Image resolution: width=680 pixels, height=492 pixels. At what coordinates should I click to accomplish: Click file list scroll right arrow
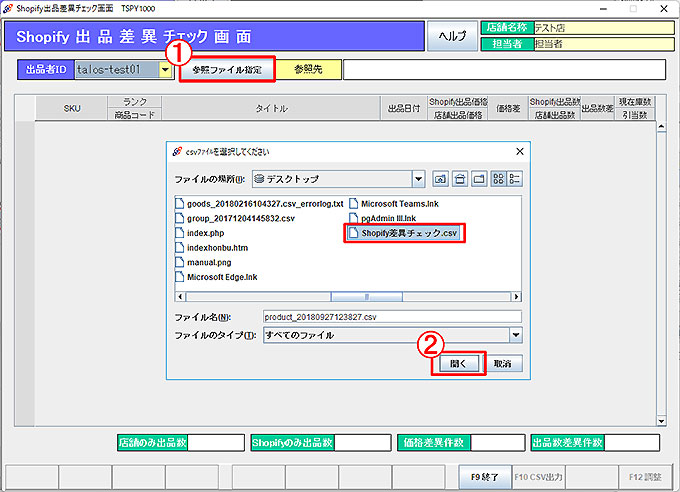coord(516,297)
